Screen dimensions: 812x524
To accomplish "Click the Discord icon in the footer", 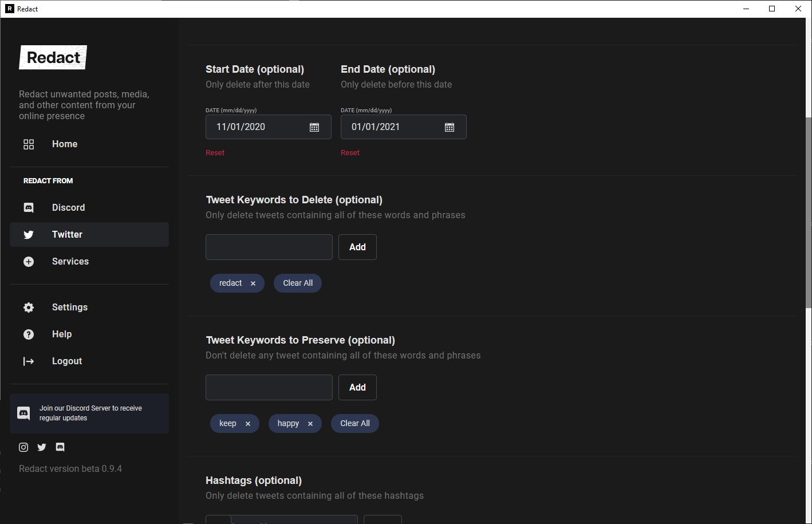I will coord(60,447).
